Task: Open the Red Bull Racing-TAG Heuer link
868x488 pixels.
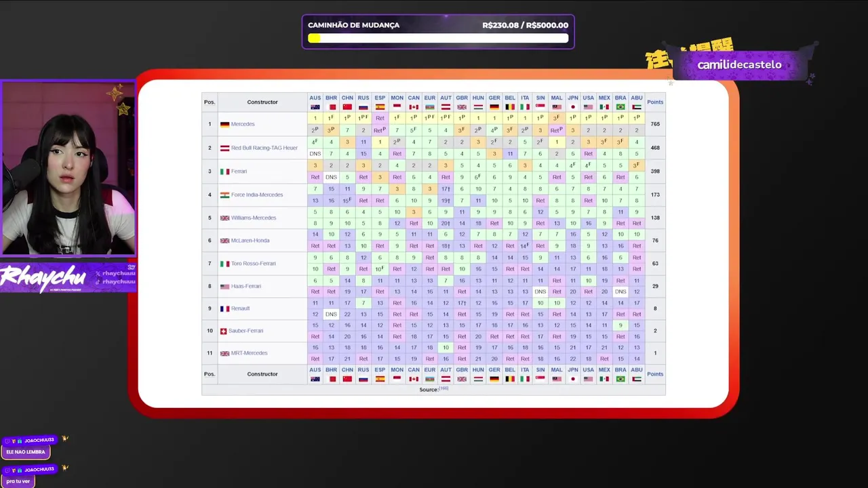Action: (x=264, y=148)
